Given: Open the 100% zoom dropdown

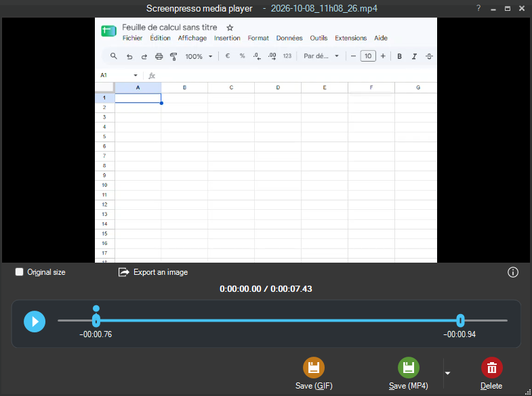Looking at the screenshot, I should (x=199, y=57).
